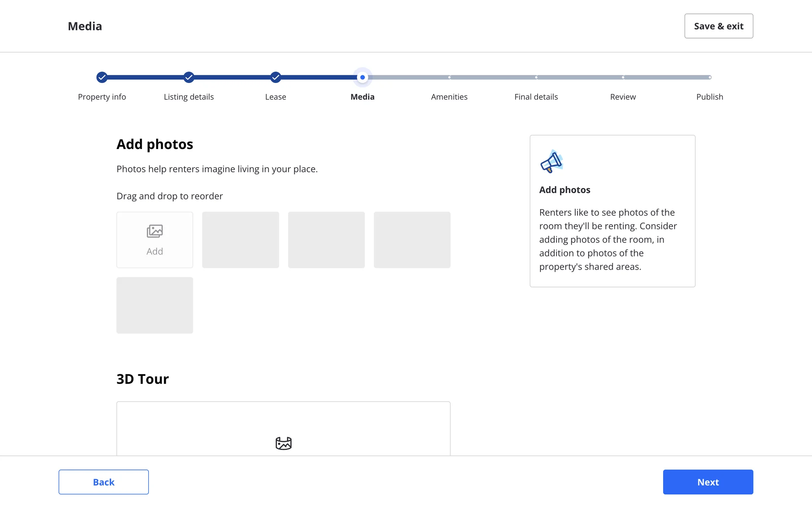Select the fourth photo placeholder tile
The height and width of the screenshot is (508, 812).
coord(412,240)
